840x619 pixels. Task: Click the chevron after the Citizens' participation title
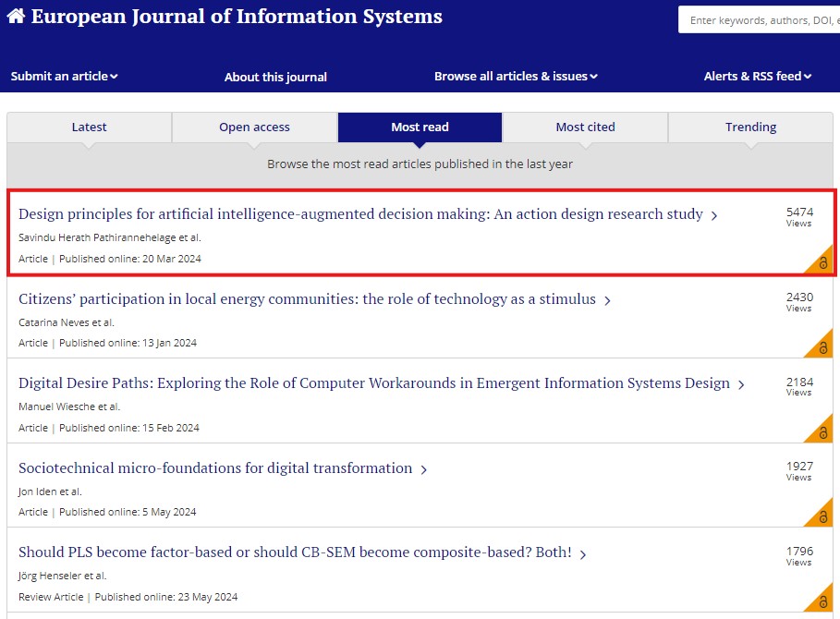(x=607, y=300)
